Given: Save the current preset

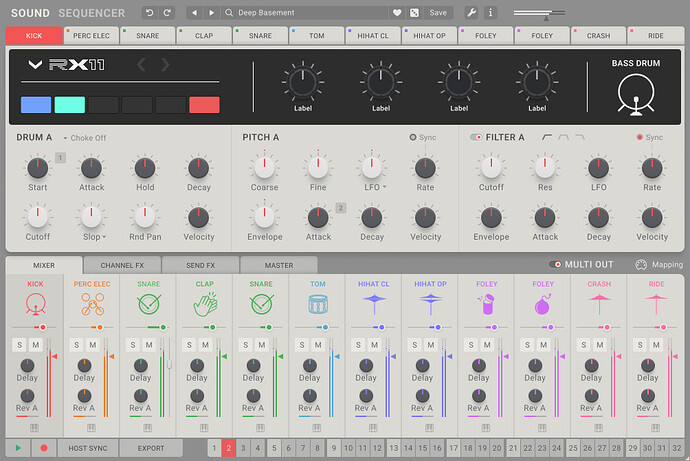Looking at the screenshot, I should coord(438,13).
